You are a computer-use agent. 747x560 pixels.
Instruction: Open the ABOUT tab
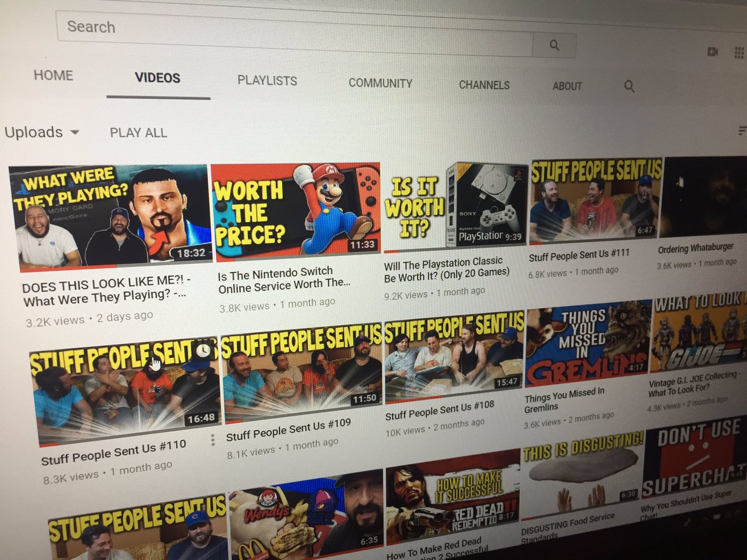(x=567, y=86)
